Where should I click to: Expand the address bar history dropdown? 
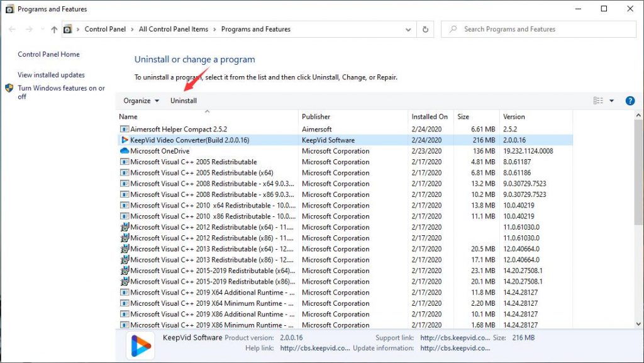click(408, 29)
